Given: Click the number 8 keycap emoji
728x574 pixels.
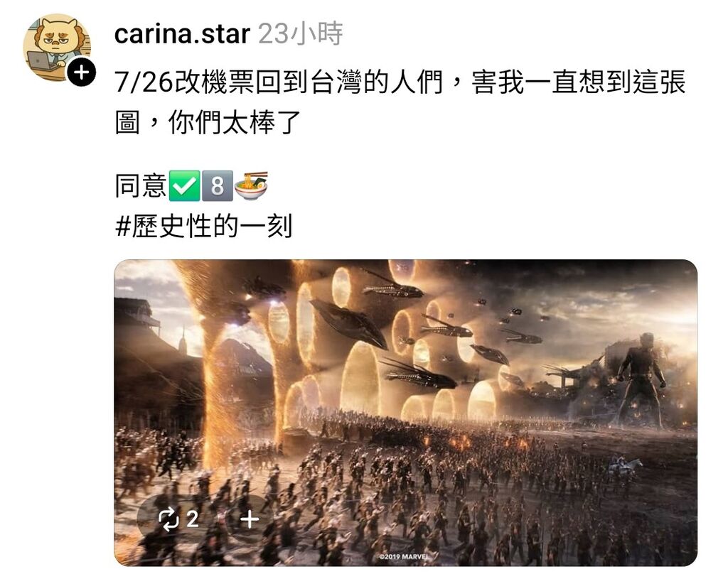Looking at the screenshot, I should point(218,185).
